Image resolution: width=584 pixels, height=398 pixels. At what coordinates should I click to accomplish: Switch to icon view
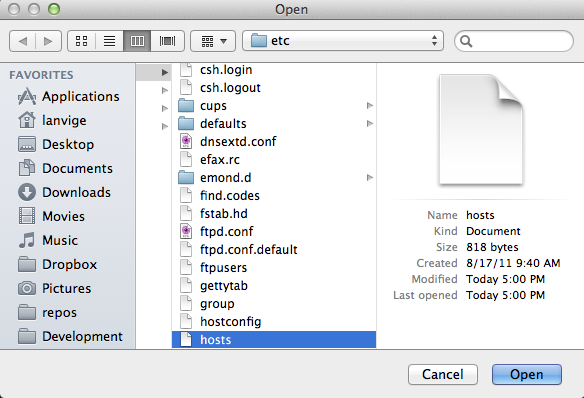click(82, 41)
